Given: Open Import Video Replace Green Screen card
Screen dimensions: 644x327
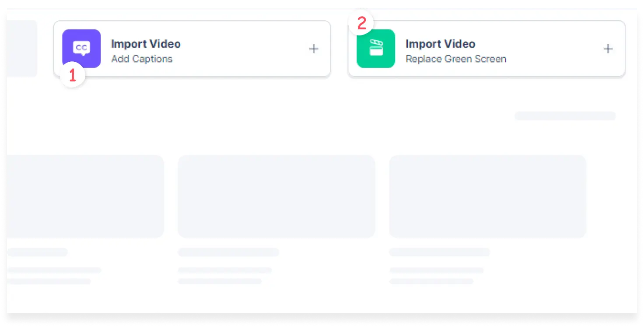Looking at the screenshot, I should 486,49.
